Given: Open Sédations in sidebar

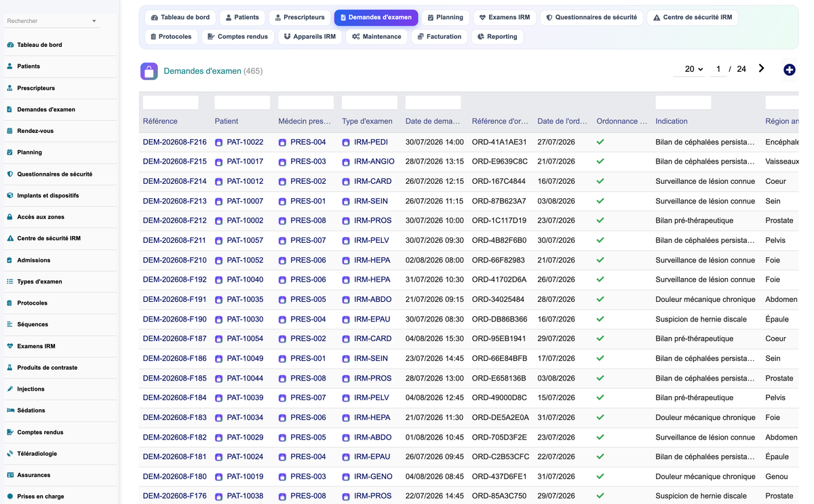Looking at the screenshot, I should coord(31,410).
